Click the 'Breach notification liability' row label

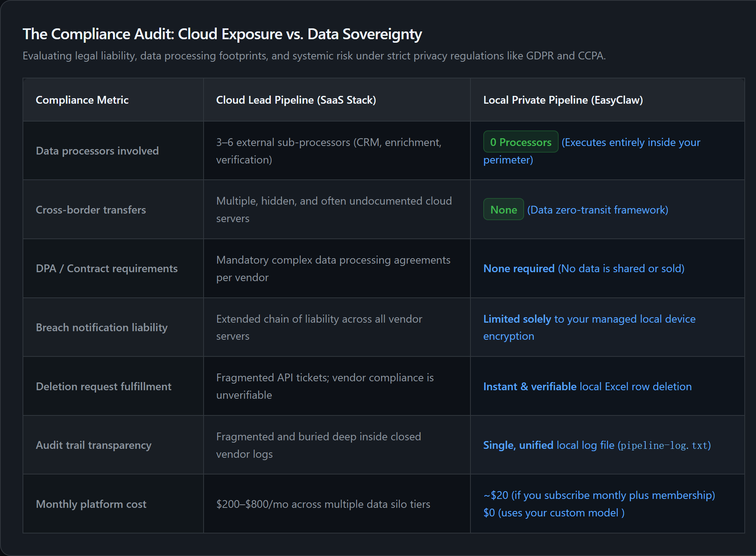pos(102,328)
